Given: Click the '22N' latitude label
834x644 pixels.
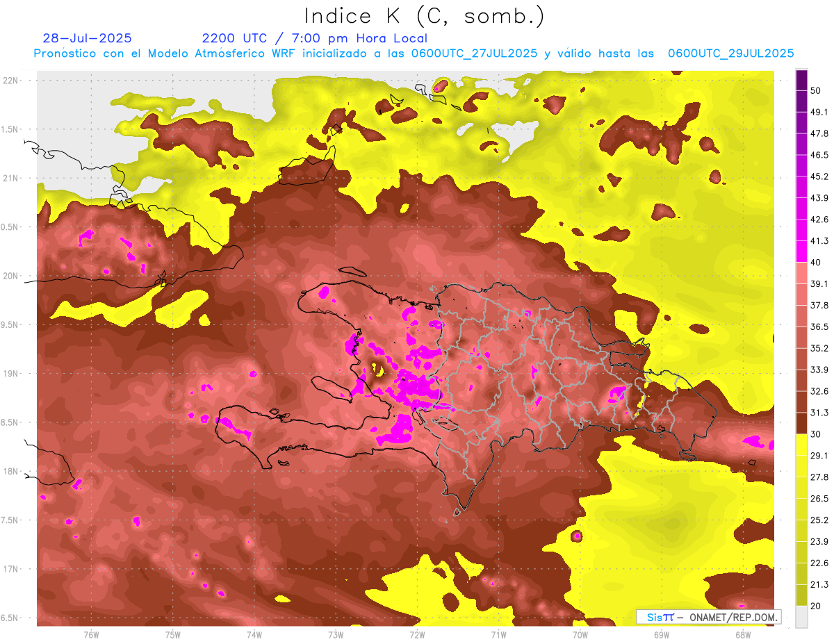Looking at the screenshot, I should pyautogui.click(x=11, y=81).
